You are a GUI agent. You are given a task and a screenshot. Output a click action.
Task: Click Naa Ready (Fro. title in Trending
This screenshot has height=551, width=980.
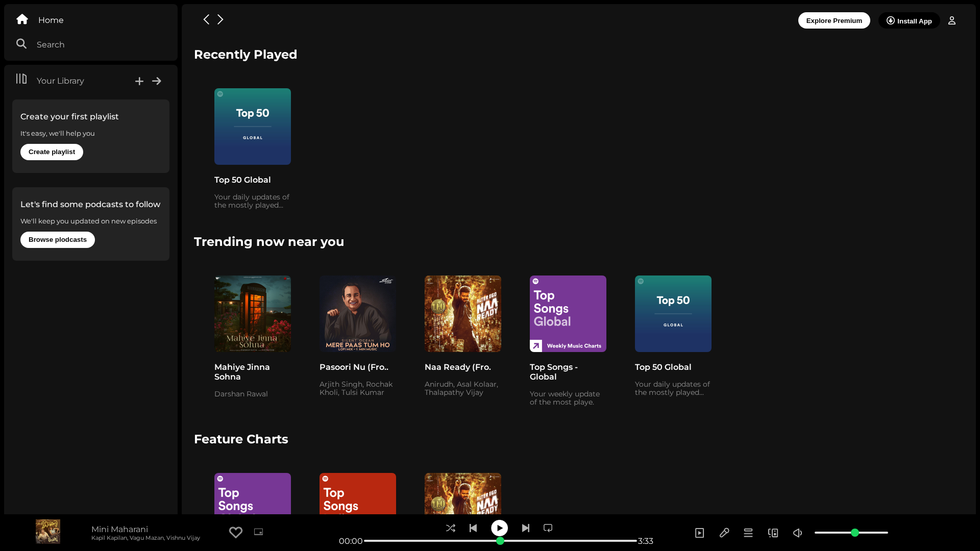[x=458, y=367]
